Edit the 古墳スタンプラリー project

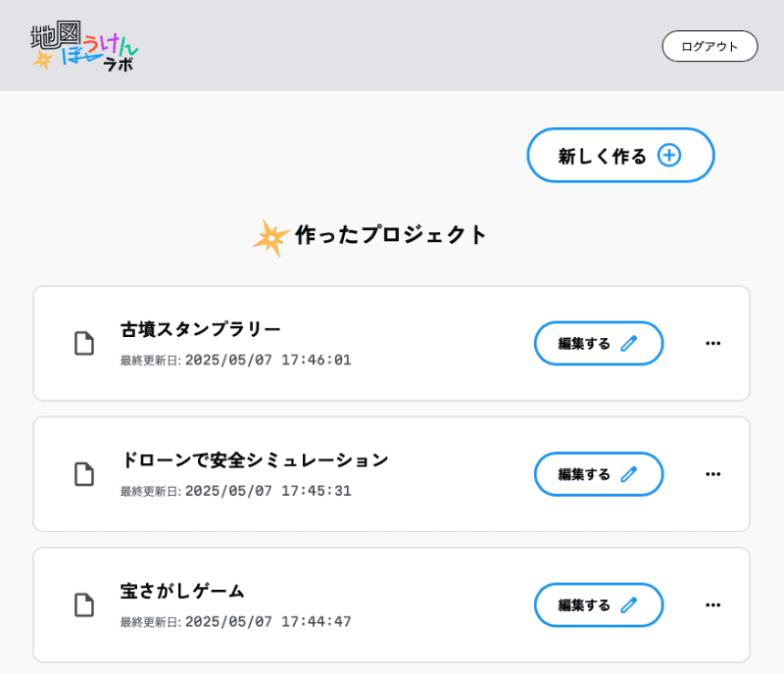(598, 343)
